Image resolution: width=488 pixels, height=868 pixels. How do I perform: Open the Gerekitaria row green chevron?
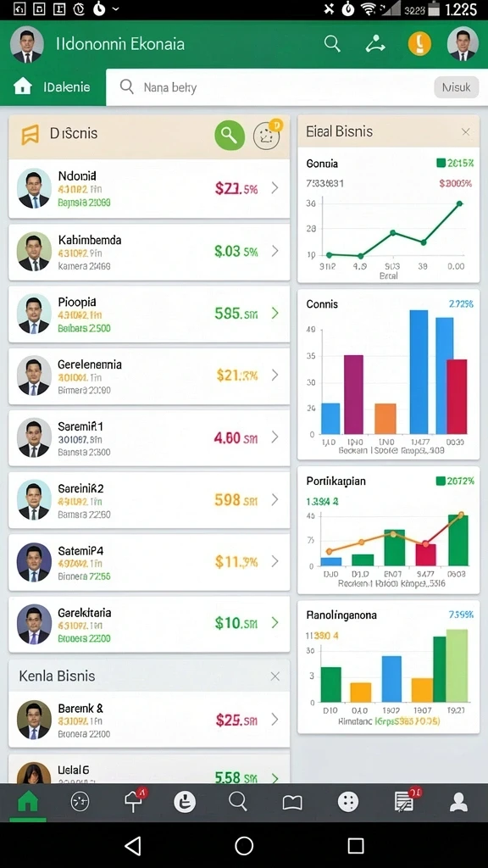[x=274, y=623]
